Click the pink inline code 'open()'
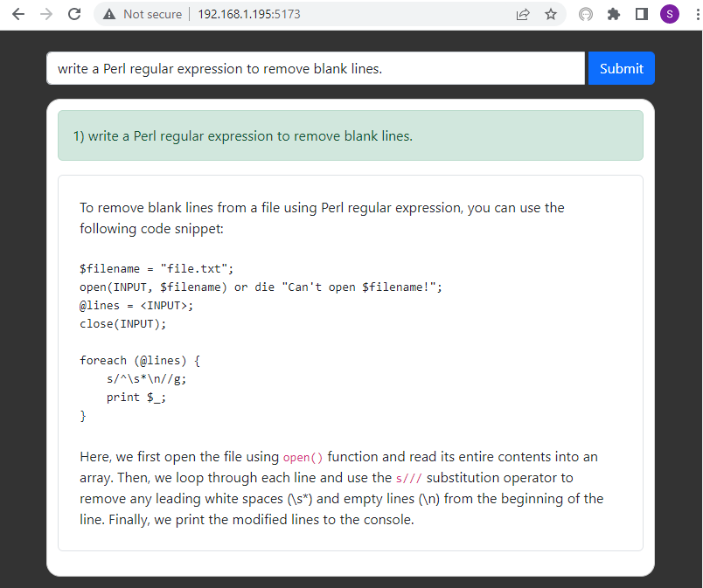Screen dimensions: 703x588 pyautogui.click(x=303, y=457)
